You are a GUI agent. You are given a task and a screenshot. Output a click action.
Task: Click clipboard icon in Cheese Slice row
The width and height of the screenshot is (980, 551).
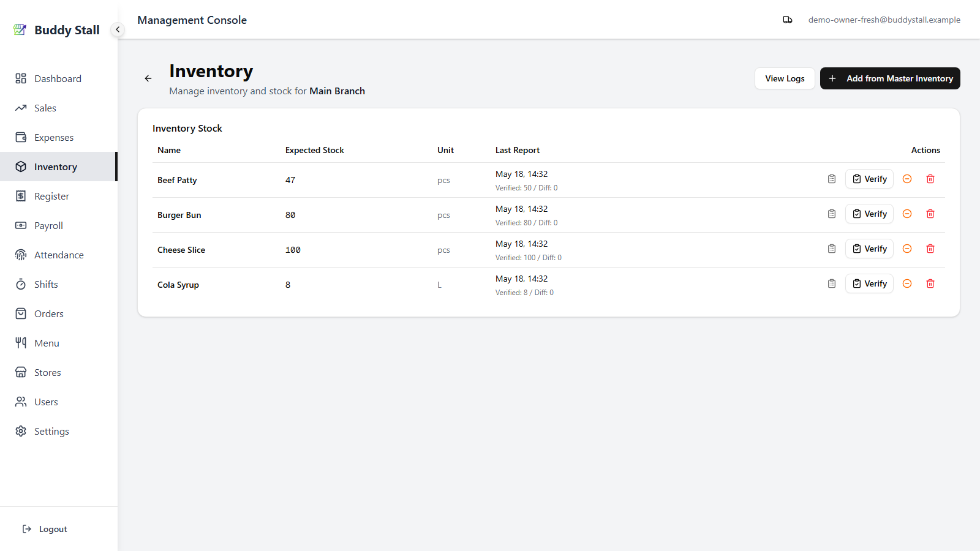(832, 249)
